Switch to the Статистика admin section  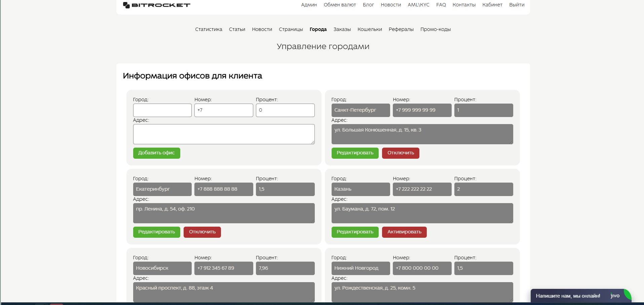[x=209, y=29]
